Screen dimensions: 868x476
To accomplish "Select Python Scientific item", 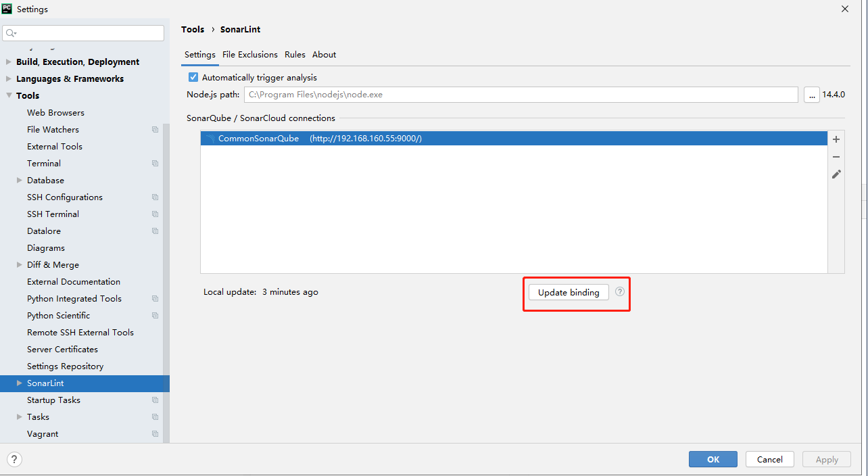I will click(58, 316).
